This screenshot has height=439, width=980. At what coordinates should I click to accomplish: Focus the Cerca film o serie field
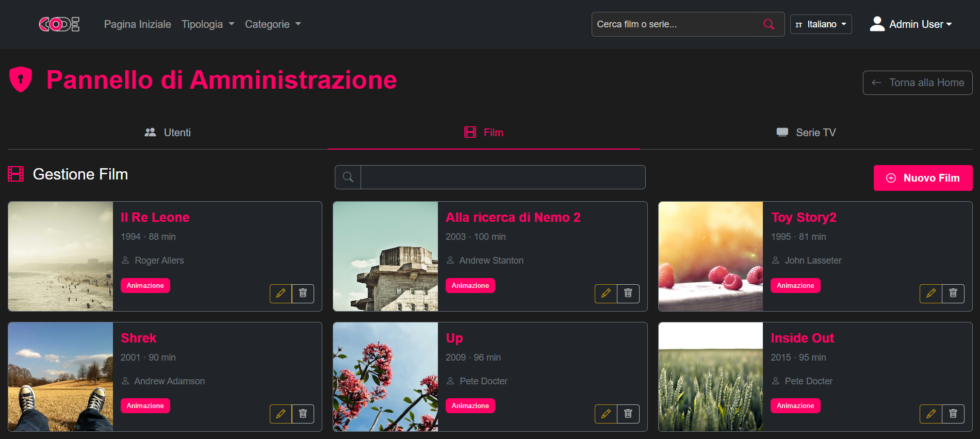[x=673, y=24]
